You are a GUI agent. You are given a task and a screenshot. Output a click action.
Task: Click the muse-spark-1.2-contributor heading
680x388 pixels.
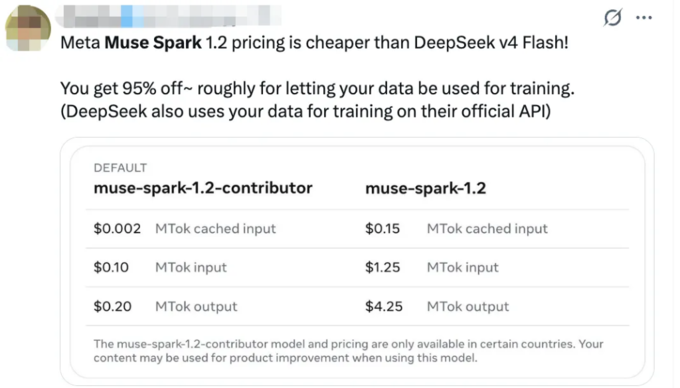click(203, 188)
